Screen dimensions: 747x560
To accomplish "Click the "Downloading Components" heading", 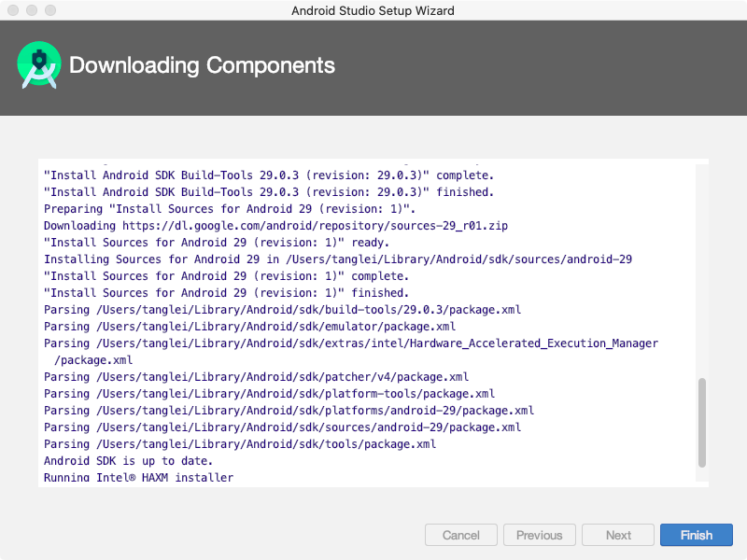I will coord(202,65).
